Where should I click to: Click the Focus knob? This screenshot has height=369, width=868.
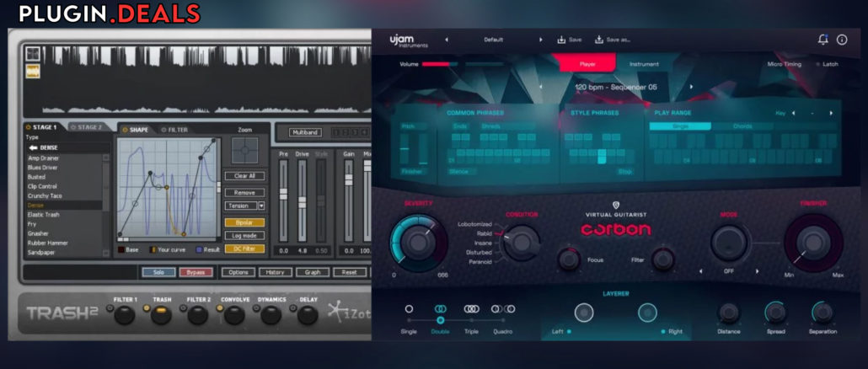569,259
